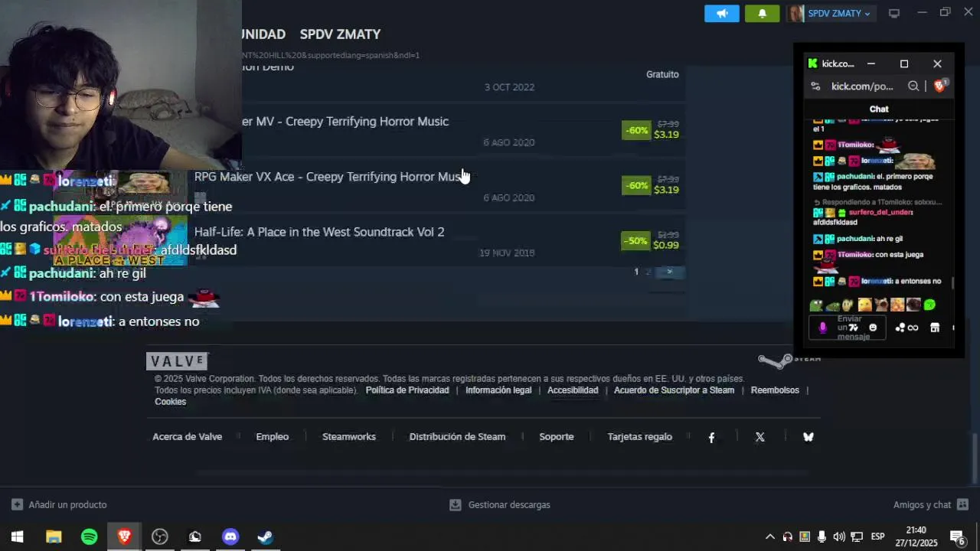Image resolution: width=980 pixels, height=551 pixels.
Task: Open Steam's X (Twitter) page icon
Action: (x=759, y=437)
